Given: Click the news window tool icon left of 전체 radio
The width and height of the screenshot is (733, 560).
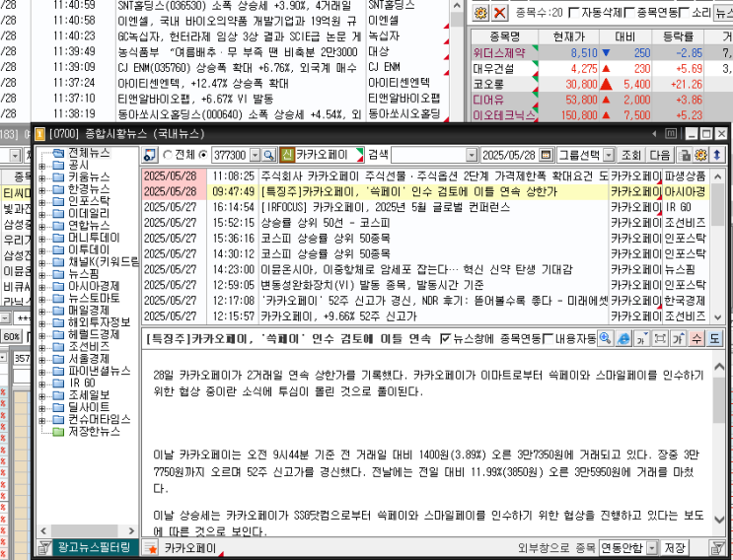Looking at the screenshot, I should (x=150, y=155).
